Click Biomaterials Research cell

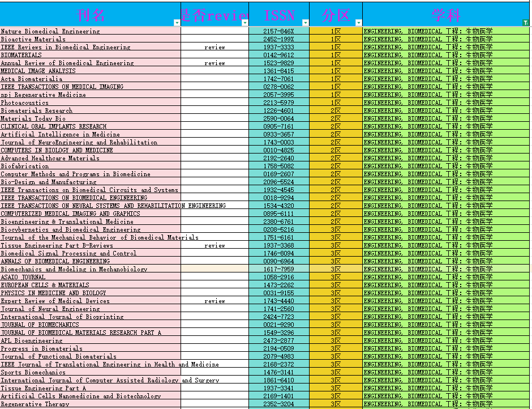[x=90, y=110]
